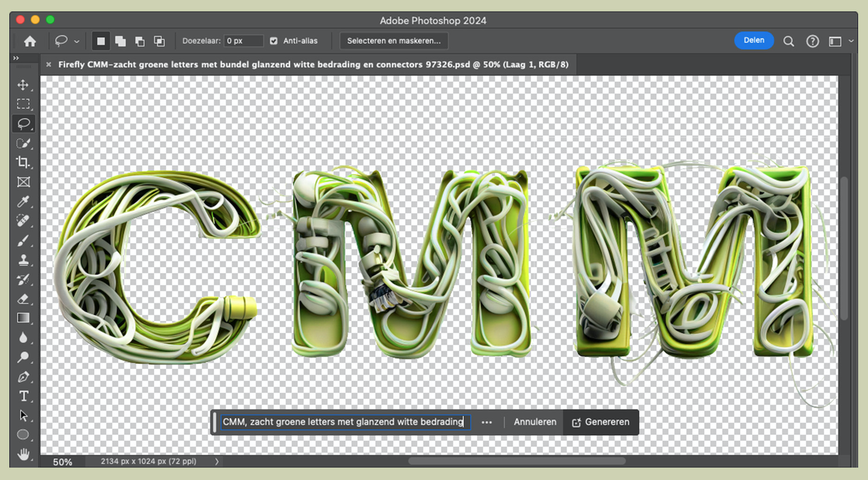This screenshot has width=868, height=480.
Task: Enable New selection mode
Action: tap(100, 41)
